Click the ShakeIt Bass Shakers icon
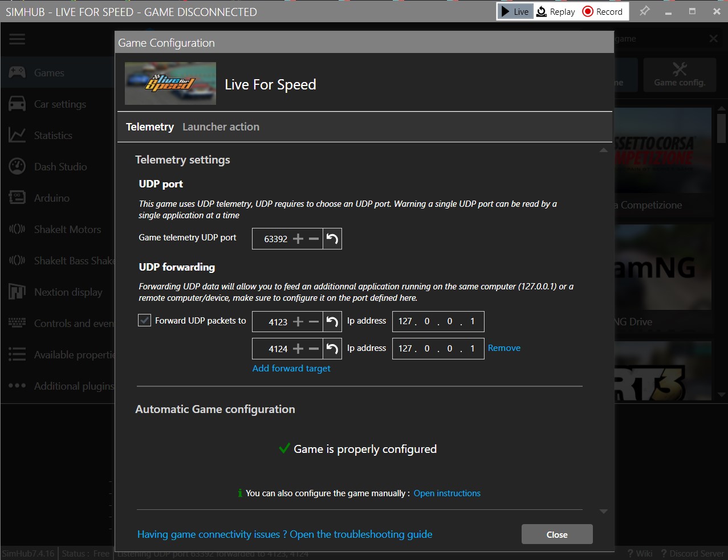This screenshot has height=560, width=728. [x=17, y=260]
